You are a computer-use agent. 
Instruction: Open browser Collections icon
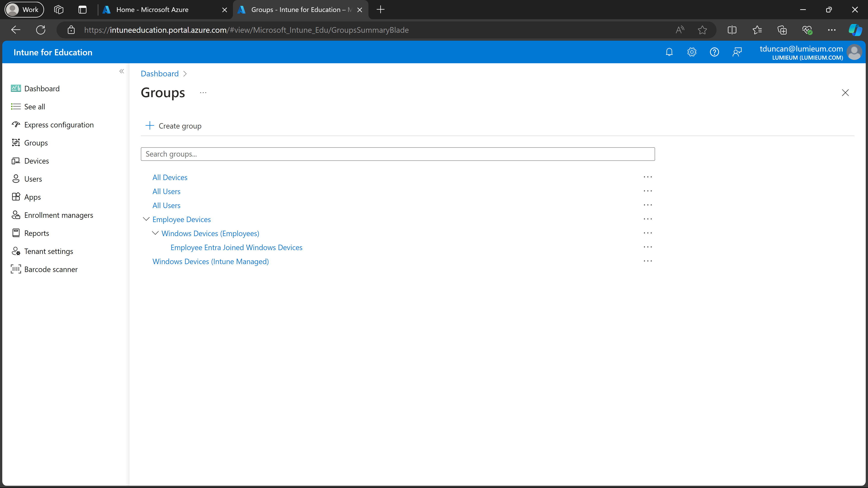pyautogui.click(x=782, y=30)
